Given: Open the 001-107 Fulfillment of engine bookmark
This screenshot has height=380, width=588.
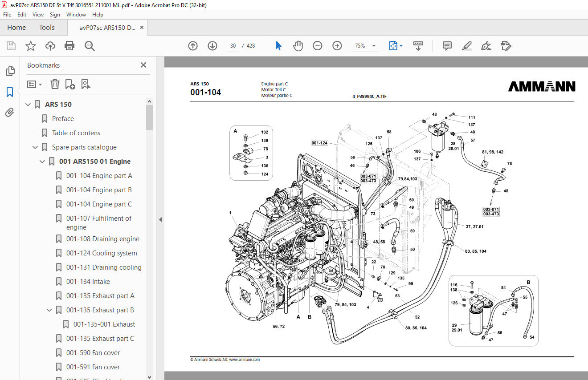Looking at the screenshot, I should [99, 223].
